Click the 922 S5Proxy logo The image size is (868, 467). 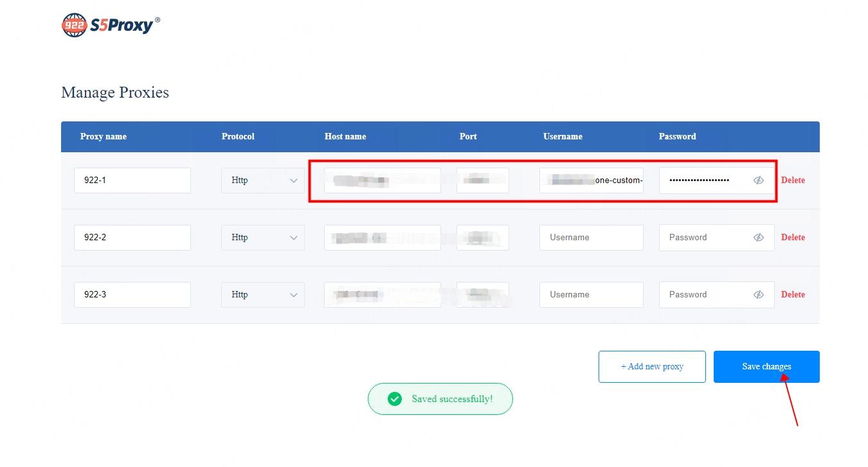111,25
